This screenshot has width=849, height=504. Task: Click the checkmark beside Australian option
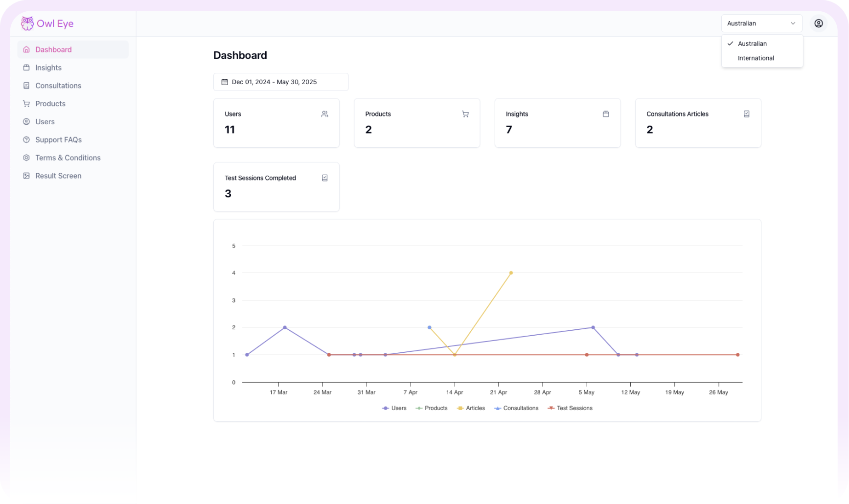tap(730, 44)
